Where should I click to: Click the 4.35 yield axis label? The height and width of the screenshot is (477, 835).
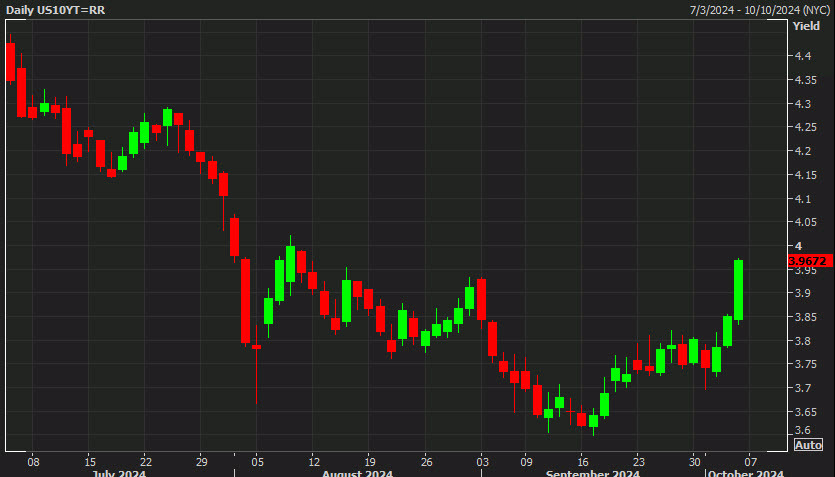click(x=806, y=80)
